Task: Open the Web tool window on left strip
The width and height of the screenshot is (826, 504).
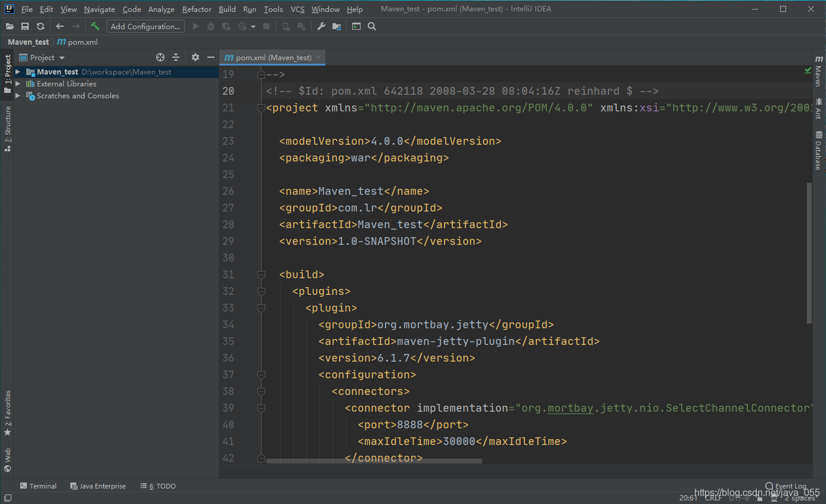Action: (x=7, y=460)
